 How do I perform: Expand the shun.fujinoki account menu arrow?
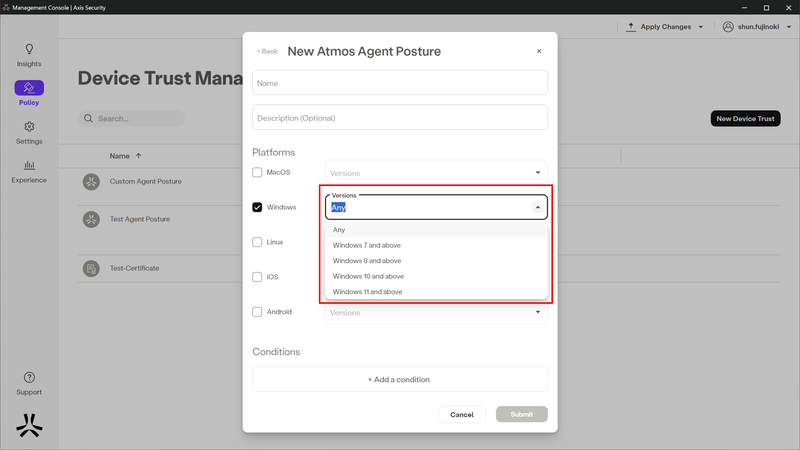point(789,27)
